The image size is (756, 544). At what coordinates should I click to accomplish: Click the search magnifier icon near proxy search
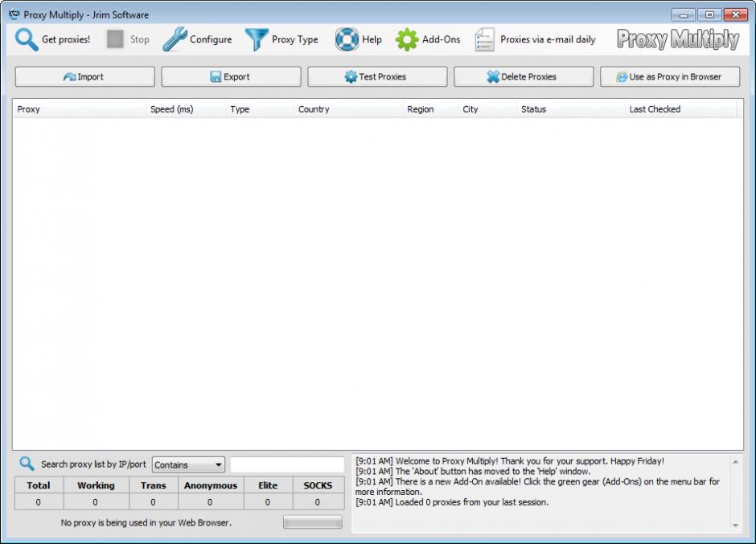[27, 464]
